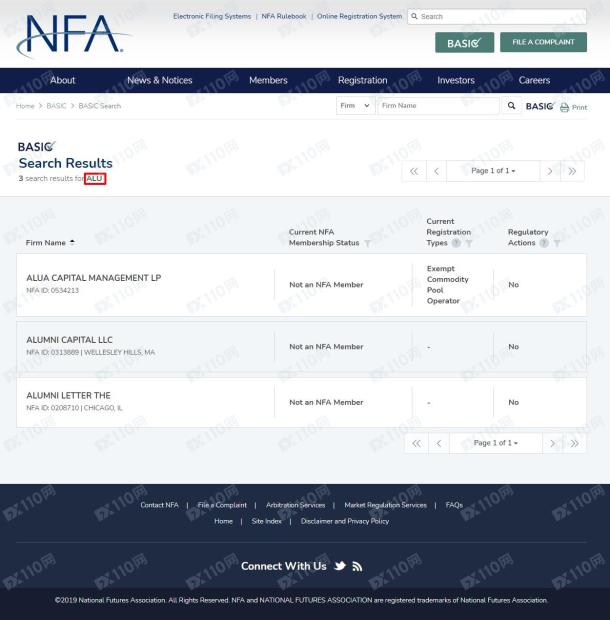Image resolution: width=610 pixels, height=620 pixels.
Task: Open the Investors menu
Action: pos(456,80)
